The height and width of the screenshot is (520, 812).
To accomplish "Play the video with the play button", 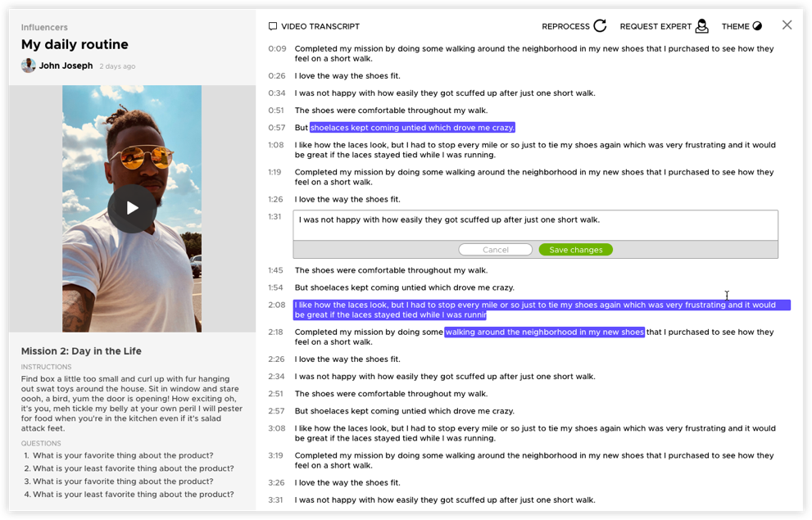I will (x=132, y=208).
